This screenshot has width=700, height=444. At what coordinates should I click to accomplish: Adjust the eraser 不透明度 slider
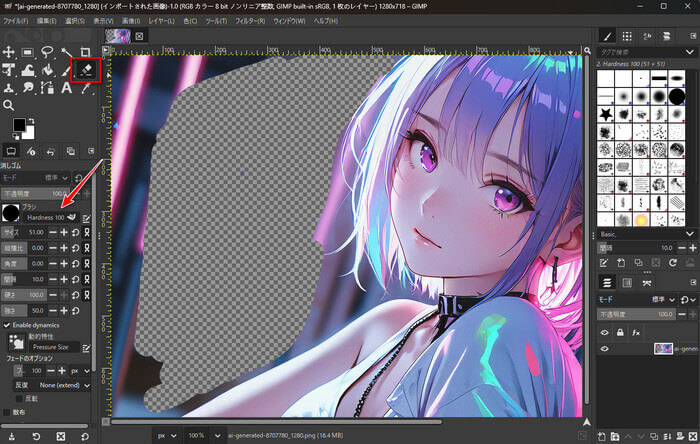coord(35,194)
